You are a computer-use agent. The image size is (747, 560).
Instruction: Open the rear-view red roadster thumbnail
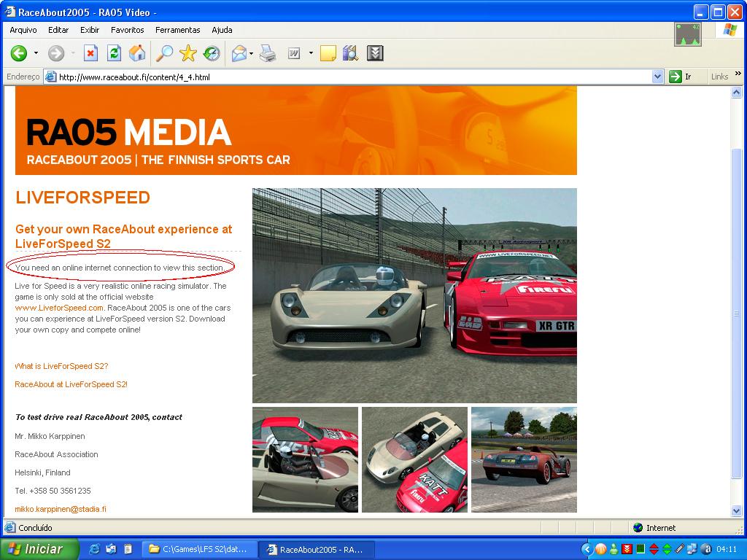(x=524, y=459)
